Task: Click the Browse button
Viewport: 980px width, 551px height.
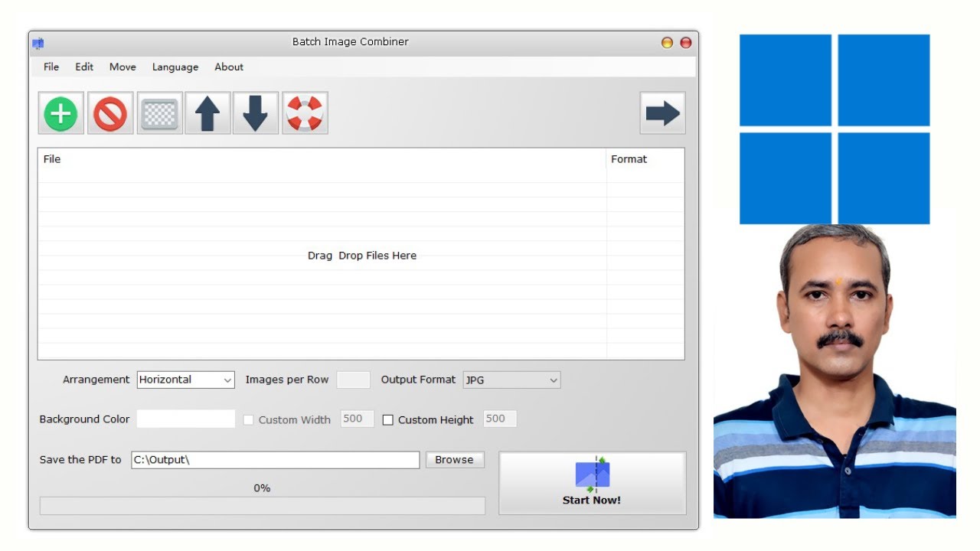Action: coord(454,460)
